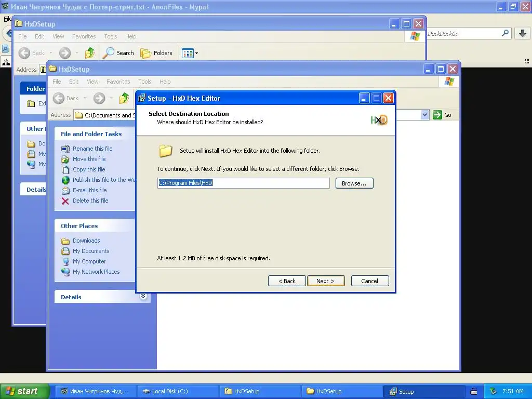
Task: Click Forward arrow in front HxDSetup window
Action: point(99,98)
